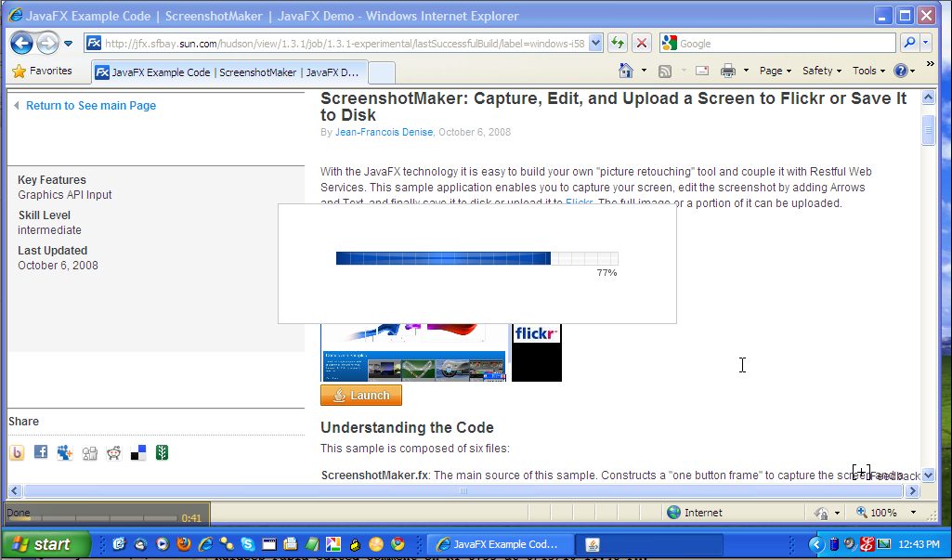Open the Page dropdown menu
The height and width of the screenshot is (560, 952).
(x=775, y=71)
